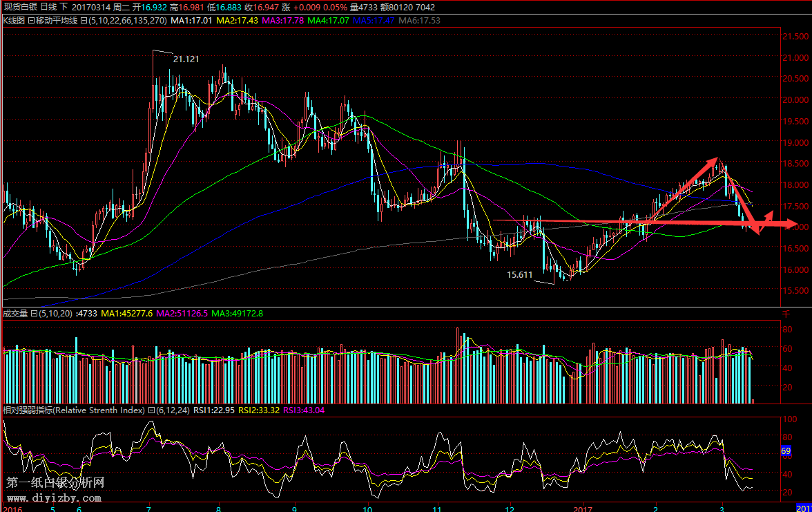This screenshot has height=512, width=812.
Task: Click the 现货白银 instrument name
Action: [x=19, y=6]
